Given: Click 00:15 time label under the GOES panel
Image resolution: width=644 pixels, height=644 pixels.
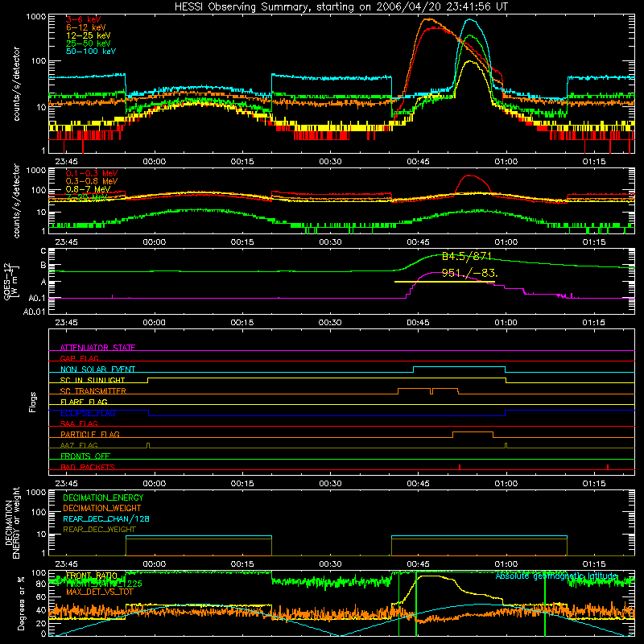Looking at the screenshot, I should [242, 323].
